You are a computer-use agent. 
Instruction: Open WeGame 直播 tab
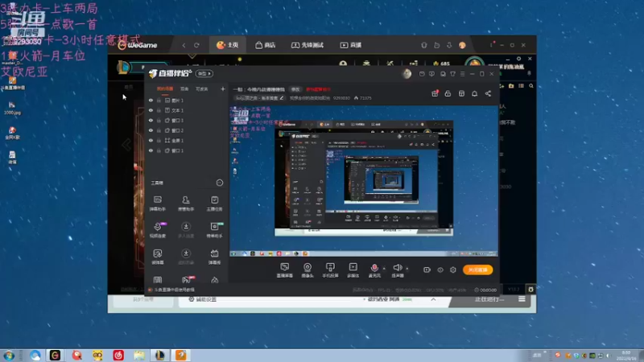[x=351, y=45]
